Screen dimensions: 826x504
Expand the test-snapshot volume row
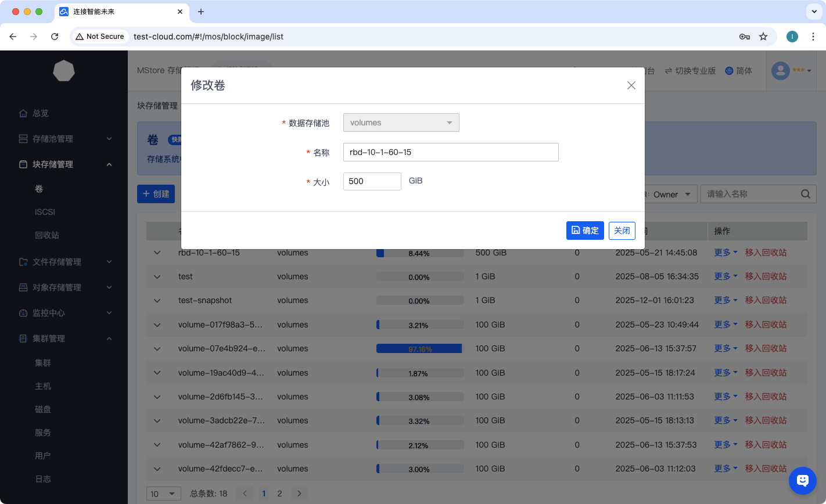point(157,301)
